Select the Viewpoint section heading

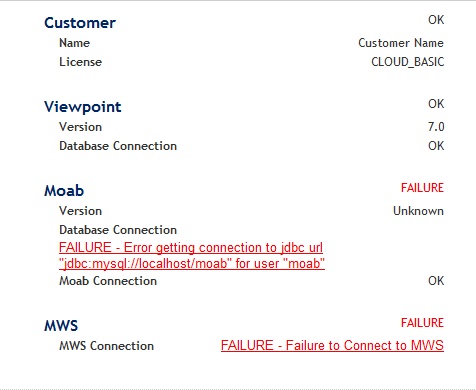[83, 107]
